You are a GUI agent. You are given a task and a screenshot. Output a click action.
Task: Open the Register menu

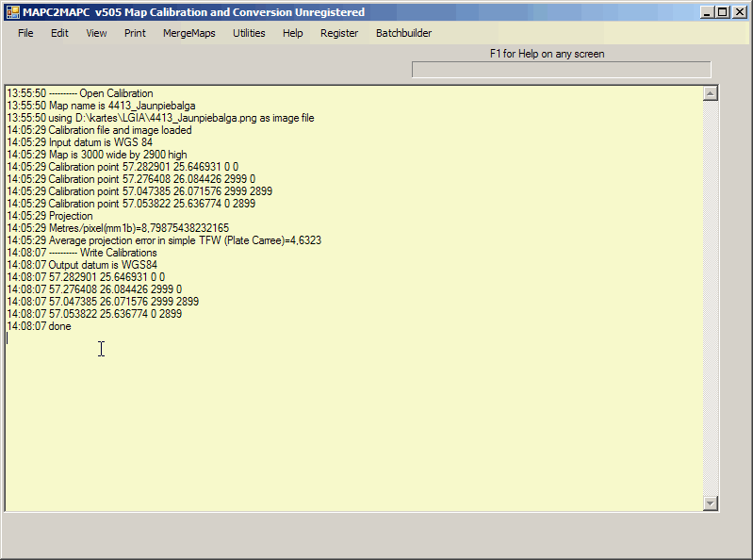[339, 33]
